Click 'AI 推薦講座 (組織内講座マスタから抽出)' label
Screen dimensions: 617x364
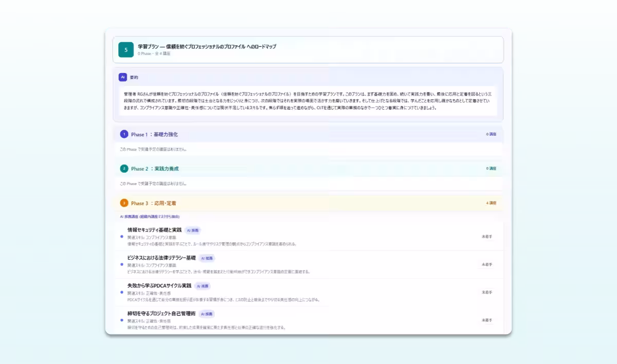(x=150, y=217)
